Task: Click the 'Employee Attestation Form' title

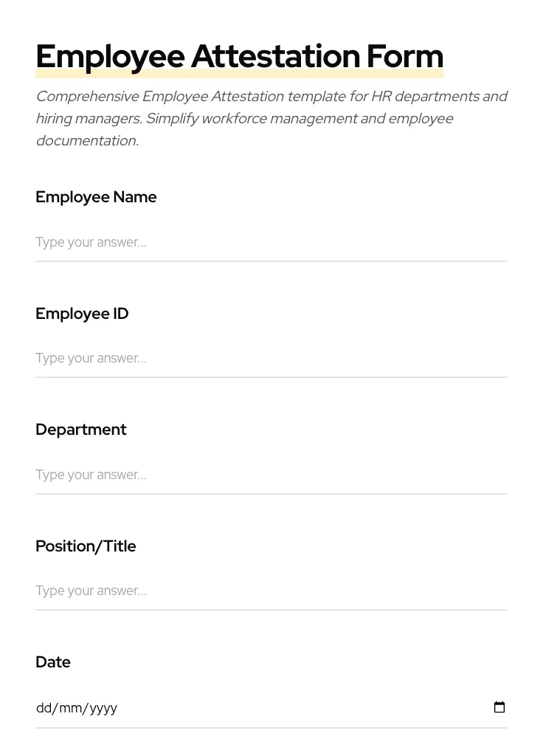Action: point(239,55)
